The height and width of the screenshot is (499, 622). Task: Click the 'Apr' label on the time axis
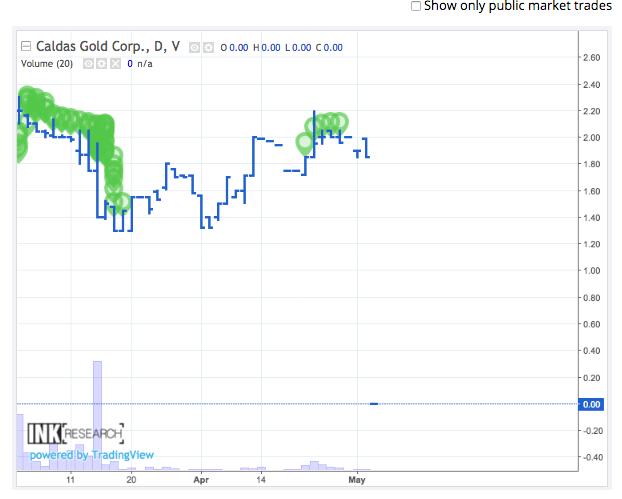point(201,480)
